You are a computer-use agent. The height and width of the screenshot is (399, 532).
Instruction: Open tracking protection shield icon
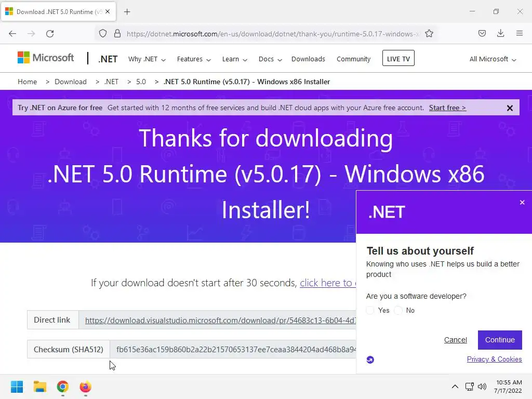coord(103,34)
